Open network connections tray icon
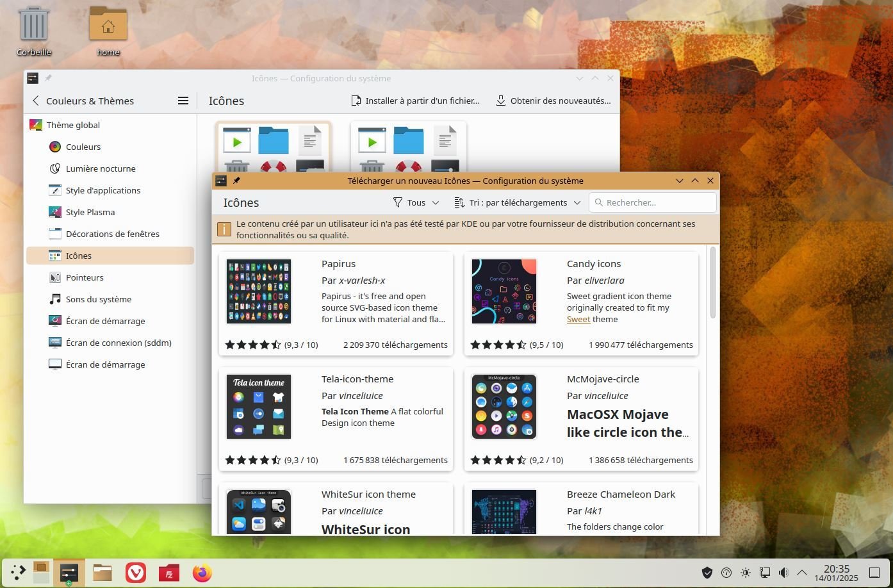893x588 pixels. [765, 573]
